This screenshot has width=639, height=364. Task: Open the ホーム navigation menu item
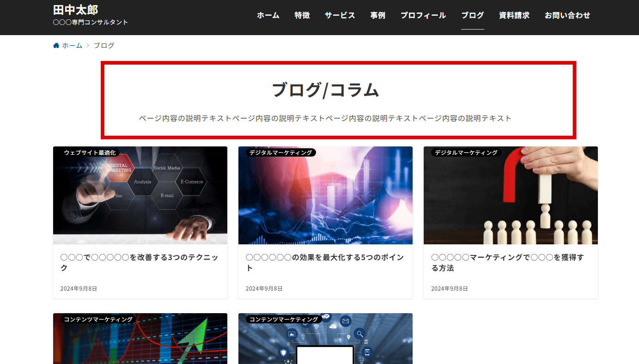coord(268,15)
